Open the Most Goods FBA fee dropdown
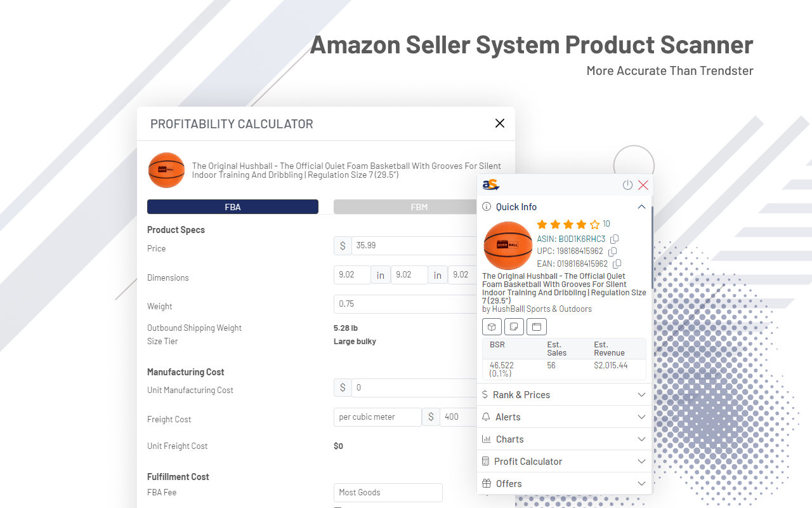 click(x=388, y=492)
